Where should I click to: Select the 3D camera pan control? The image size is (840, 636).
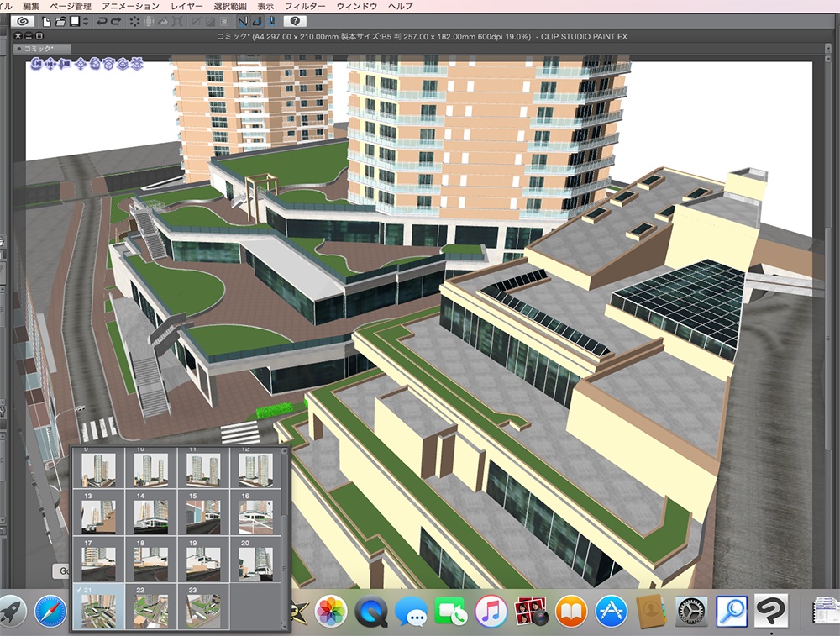pyautogui.click(x=50, y=65)
